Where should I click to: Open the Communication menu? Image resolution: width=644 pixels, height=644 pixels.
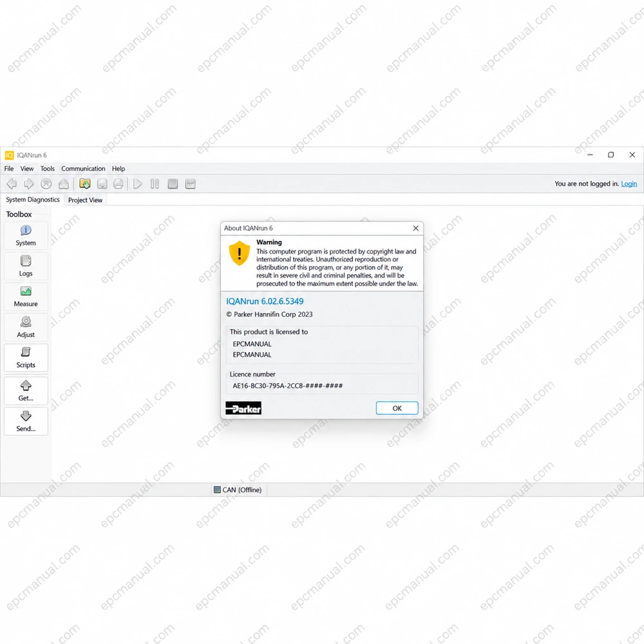tap(83, 169)
